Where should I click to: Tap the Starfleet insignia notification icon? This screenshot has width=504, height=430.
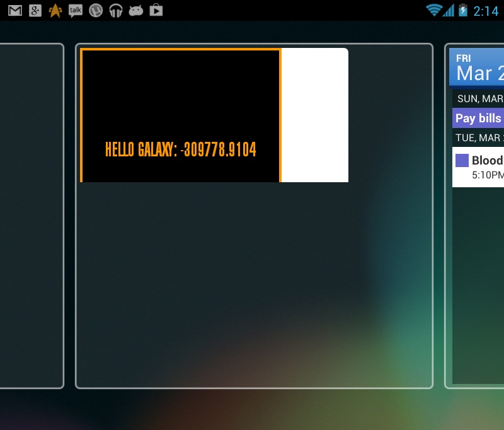(55, 11)
